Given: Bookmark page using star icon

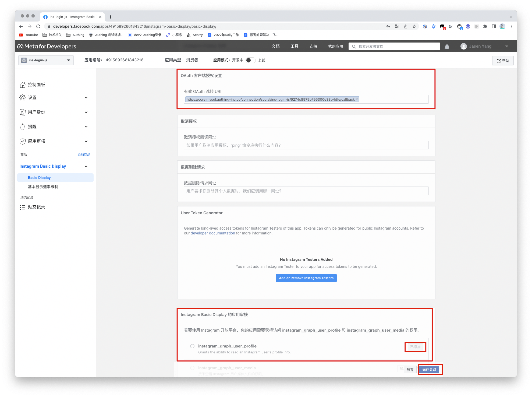Looking at the screenshot, I should pos(414,26).
